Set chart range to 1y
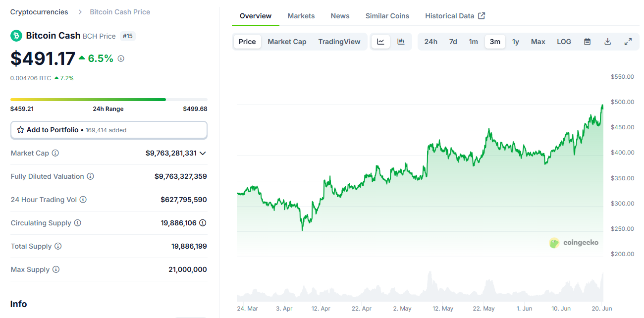 pos(516,42)
